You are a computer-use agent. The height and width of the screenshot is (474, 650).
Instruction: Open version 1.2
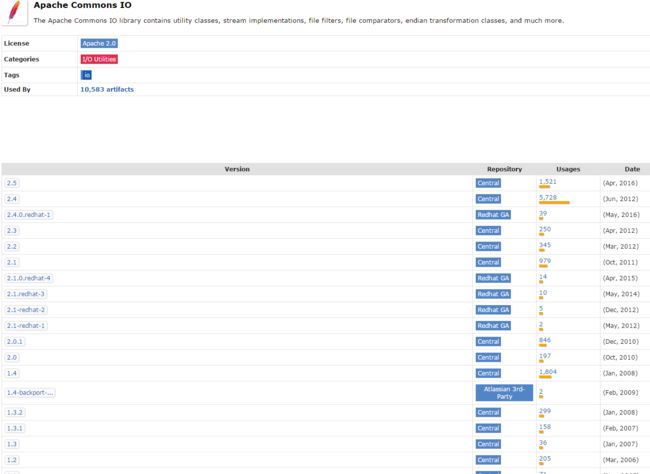tap(12, 460)
